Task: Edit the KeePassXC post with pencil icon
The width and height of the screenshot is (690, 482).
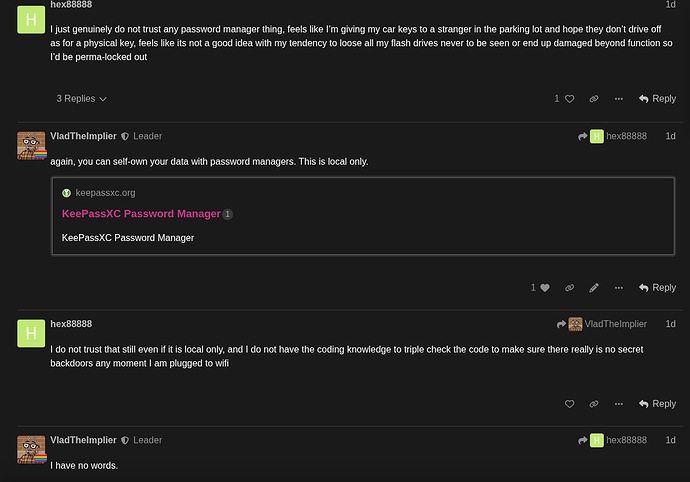Action: point(594,288)
